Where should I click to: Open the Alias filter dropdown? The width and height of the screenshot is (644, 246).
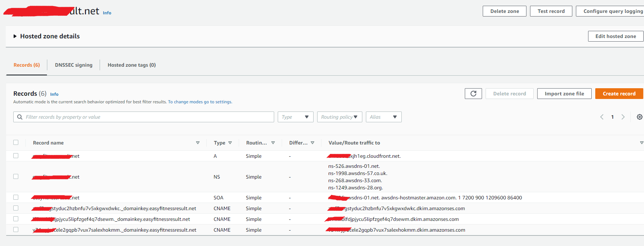pos(383,117)
